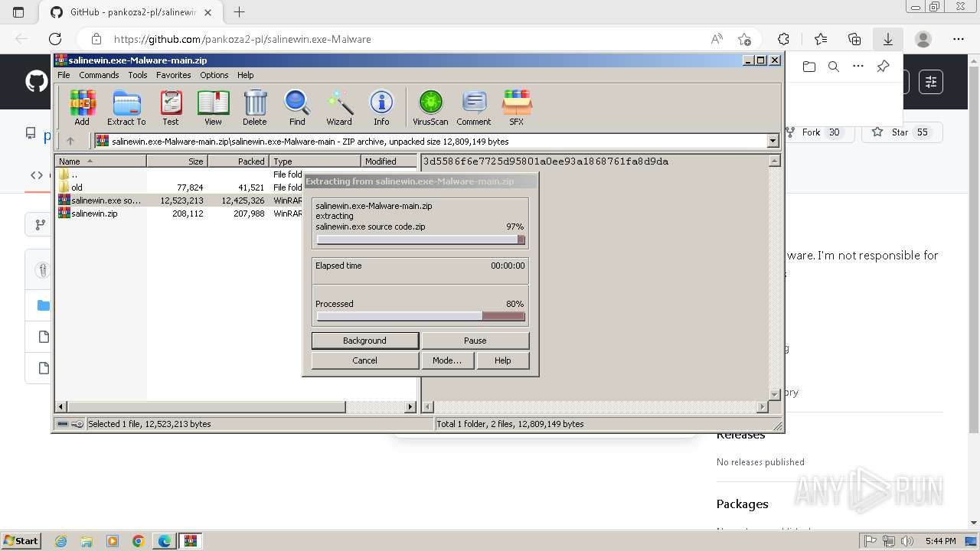Go up one folder level arrow

(x=70, y=141)
